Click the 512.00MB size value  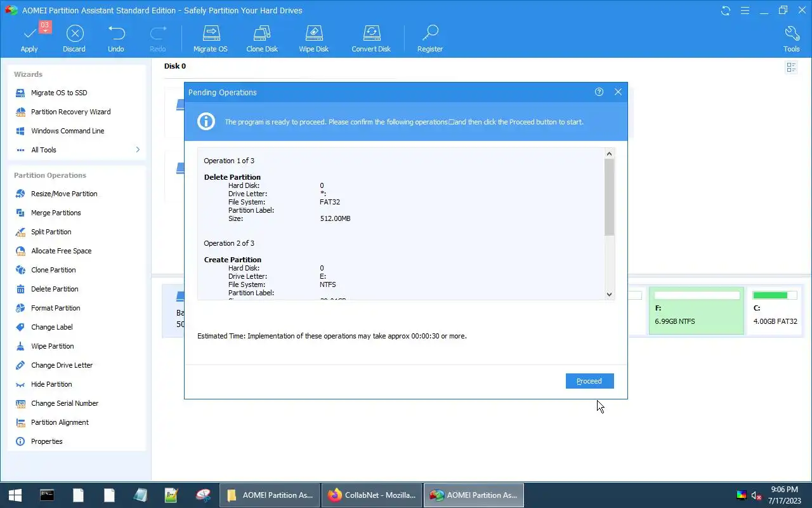(335, 218)
